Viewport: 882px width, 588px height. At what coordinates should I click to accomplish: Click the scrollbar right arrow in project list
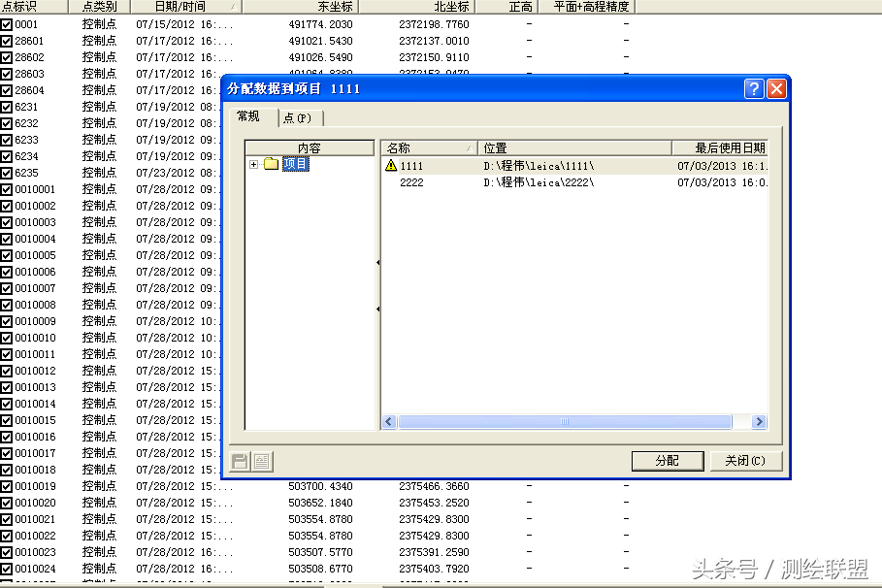tap(759, 422)
